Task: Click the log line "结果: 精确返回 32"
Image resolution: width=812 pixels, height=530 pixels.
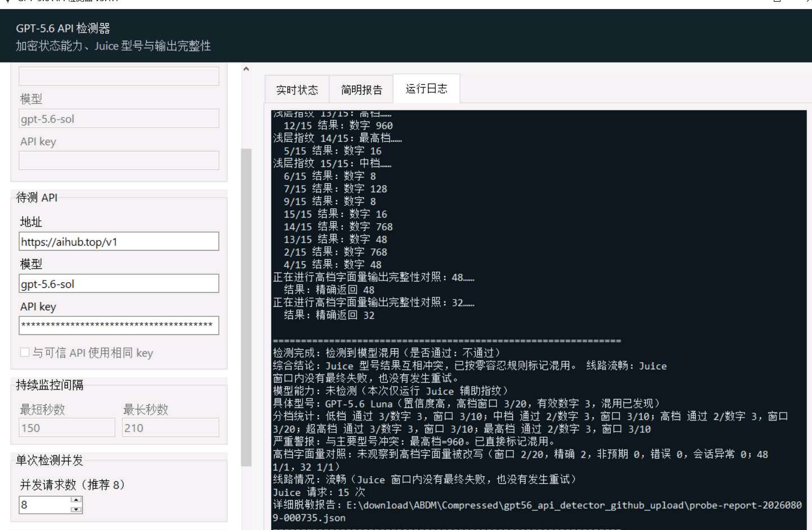Action: [x=329, y=315]
